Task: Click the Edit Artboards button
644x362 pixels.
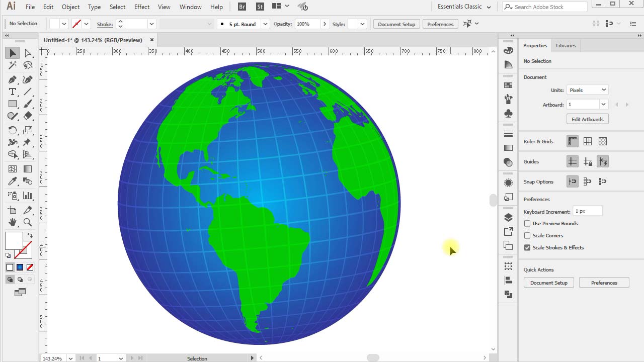Action: pyautogui.click(x=587, y=119)
